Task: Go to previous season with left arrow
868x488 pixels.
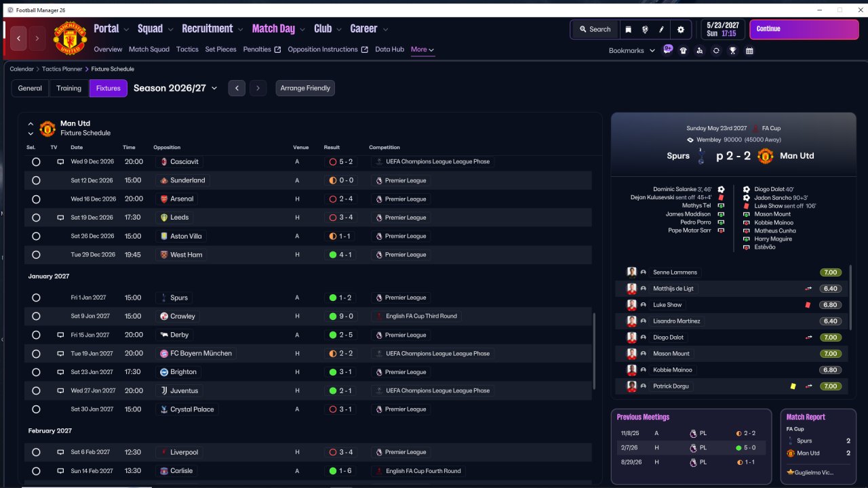Action: tap(237, 88)
